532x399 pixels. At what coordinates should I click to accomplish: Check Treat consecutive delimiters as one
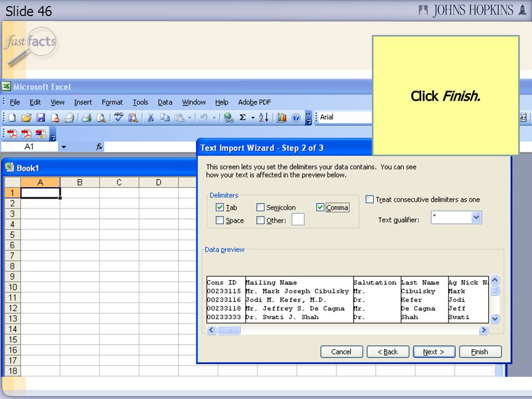click(370, 199)
